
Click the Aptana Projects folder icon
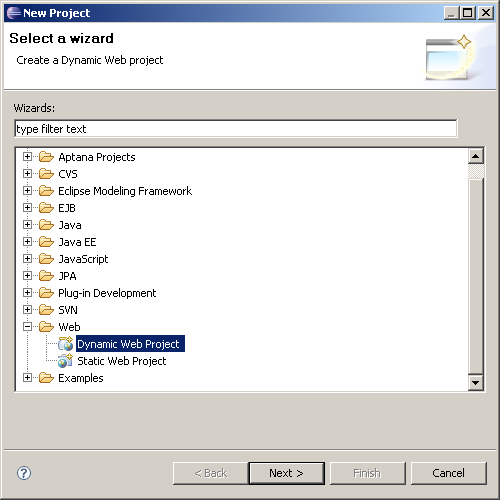tap(46, 157)
